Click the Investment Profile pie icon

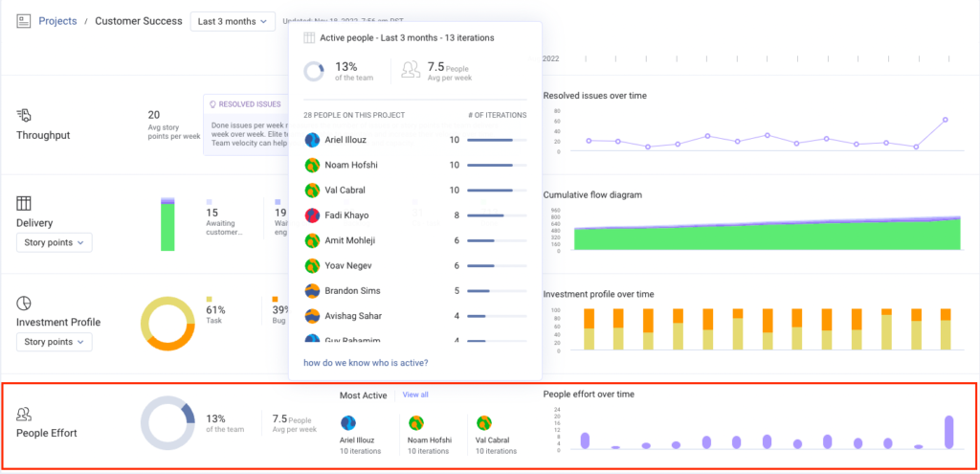click(x=24, y=303)
